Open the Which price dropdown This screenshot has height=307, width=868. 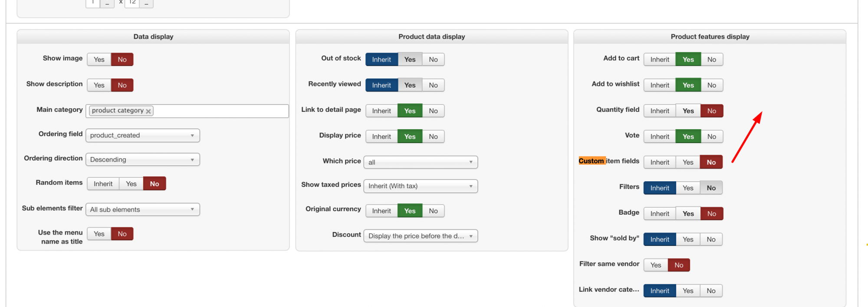(x=420, y=162)
